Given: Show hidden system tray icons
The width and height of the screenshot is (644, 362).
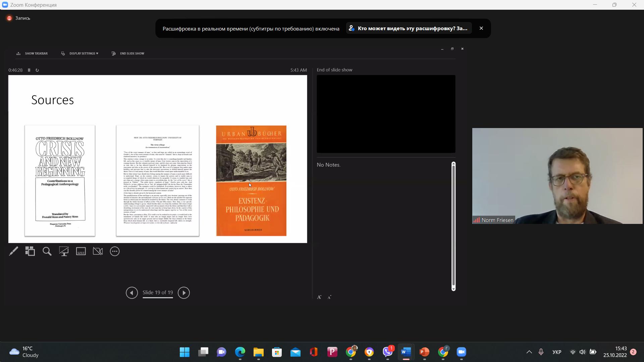Looking at the screenshot, I should [529, 352].
